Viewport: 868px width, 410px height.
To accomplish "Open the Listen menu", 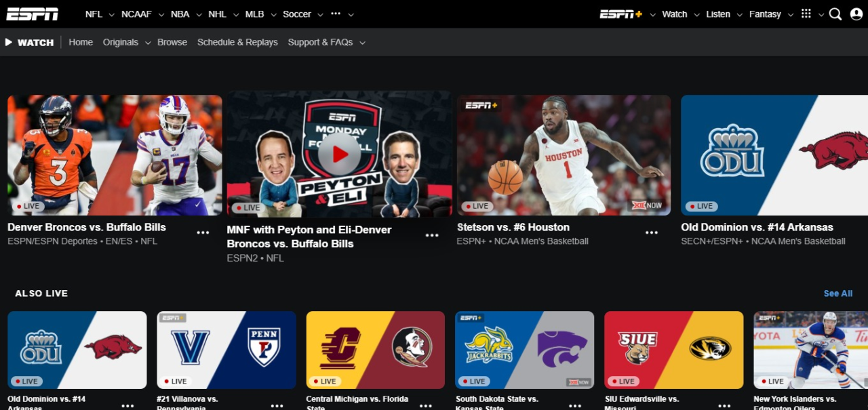I will click(718, 14).
